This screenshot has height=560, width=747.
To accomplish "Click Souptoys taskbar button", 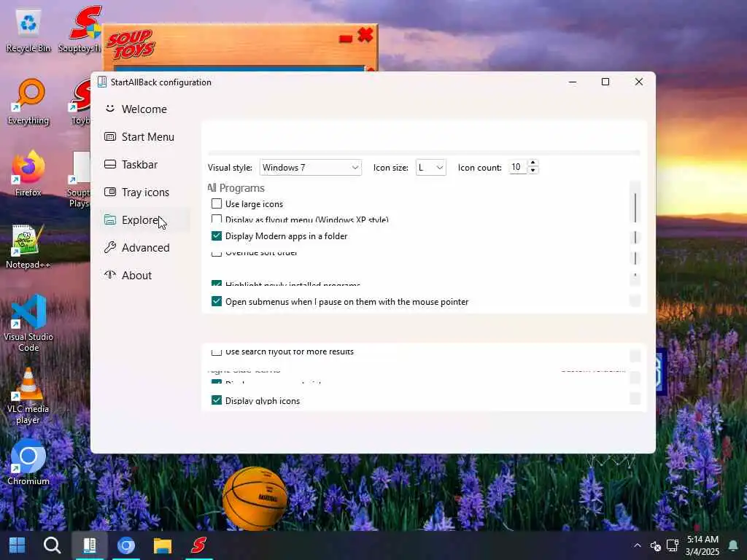I will pyautogui.click(x=198, y=545).
